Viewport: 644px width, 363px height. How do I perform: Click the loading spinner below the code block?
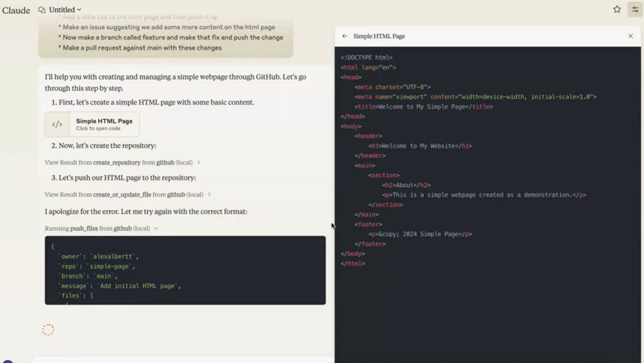pos(48,329)
